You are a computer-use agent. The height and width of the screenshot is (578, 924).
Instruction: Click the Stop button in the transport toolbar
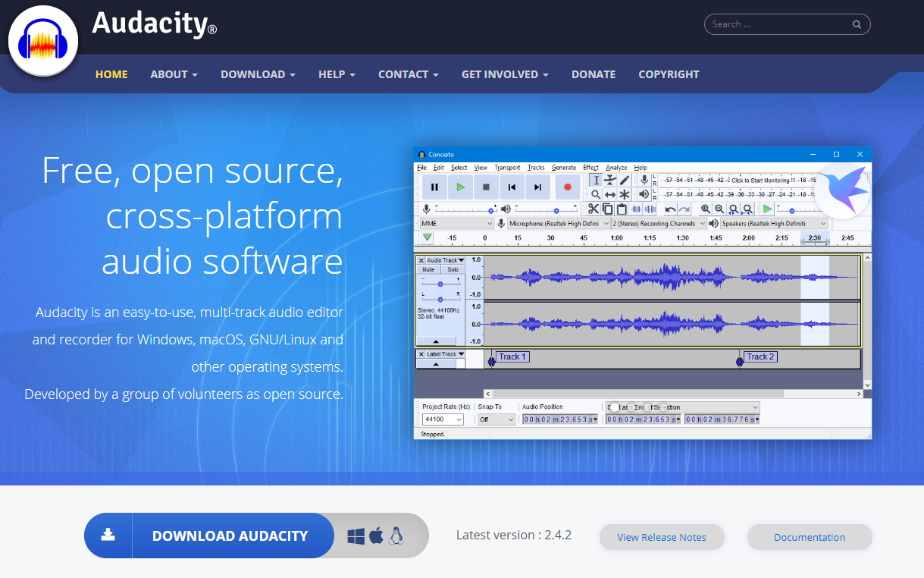coord(487,187)
